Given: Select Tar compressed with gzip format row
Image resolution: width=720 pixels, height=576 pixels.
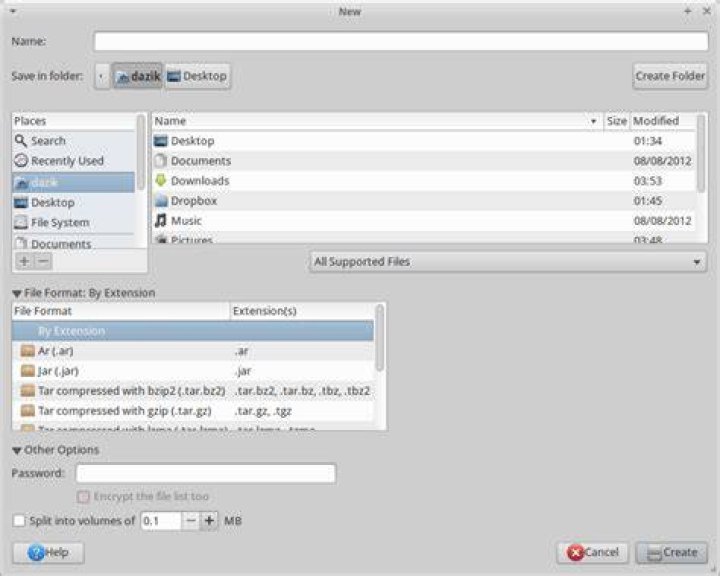Looking at the screenshot, I should tap(193, 411).
